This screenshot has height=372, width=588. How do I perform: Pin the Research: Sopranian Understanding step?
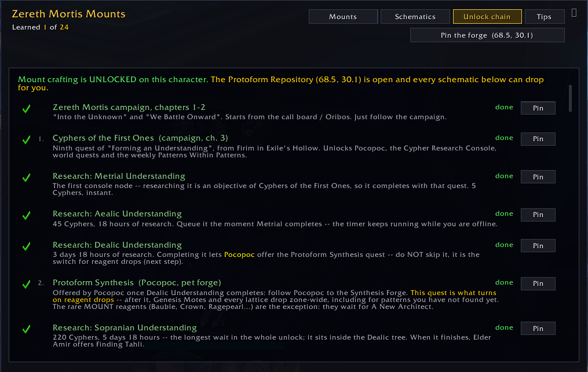coord(538,329)
